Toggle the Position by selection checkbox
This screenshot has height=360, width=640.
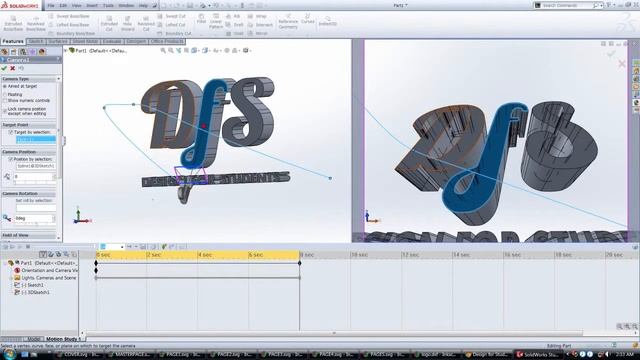[x=11, y=159]
